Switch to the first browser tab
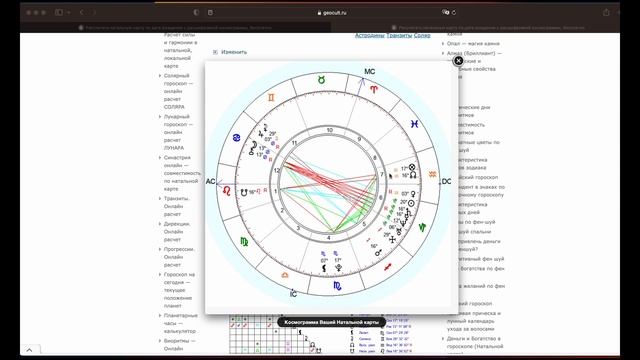This screenshot has width=640, height=360. pyautogui.click(x=176, y=28)
